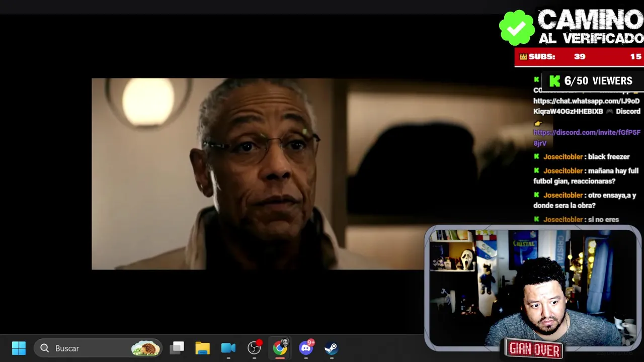644x362 pixels.
Task: Click the 'otro ensaya,a y donde' chat message
Action: [x=585, y=200]
